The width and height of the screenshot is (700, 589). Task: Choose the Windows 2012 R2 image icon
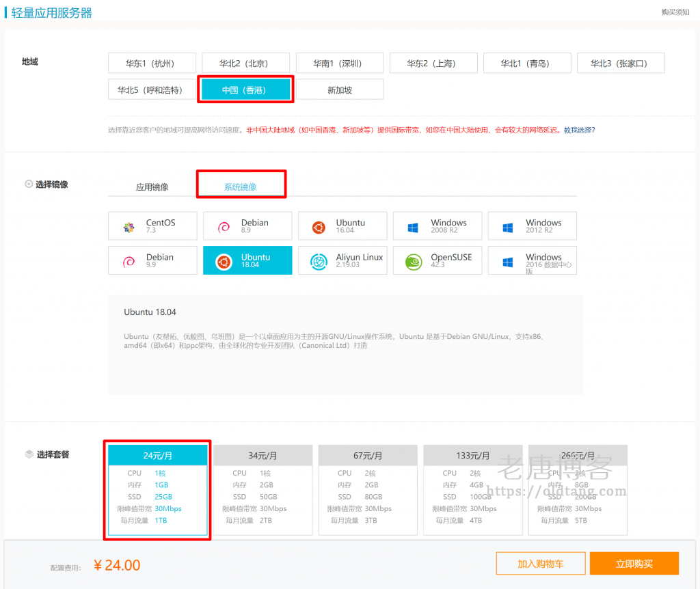tap(508, 228)
